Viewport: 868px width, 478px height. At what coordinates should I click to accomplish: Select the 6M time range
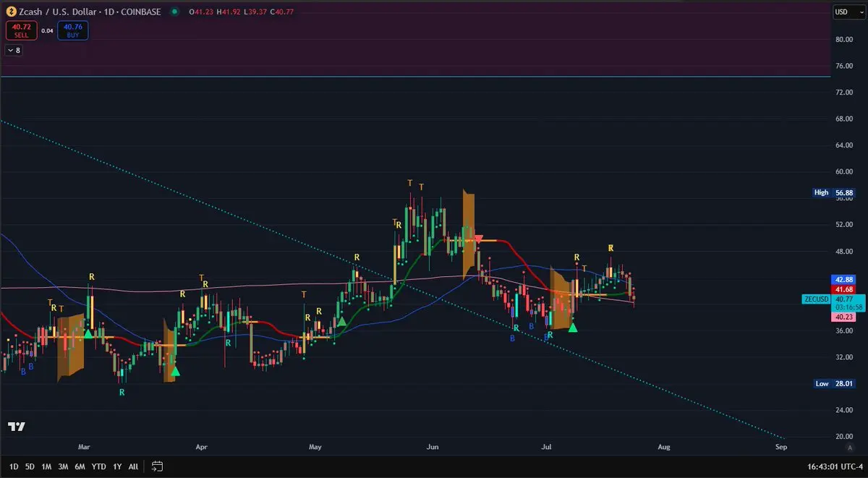point(80,466)
